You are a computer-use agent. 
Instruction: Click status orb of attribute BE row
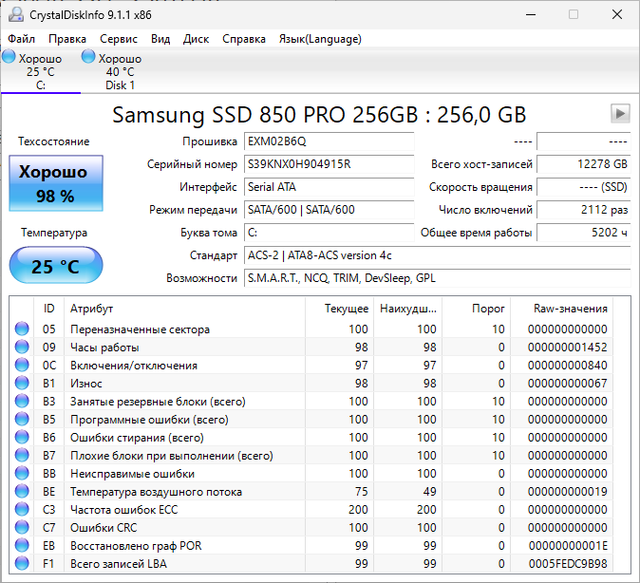[22, 491]
